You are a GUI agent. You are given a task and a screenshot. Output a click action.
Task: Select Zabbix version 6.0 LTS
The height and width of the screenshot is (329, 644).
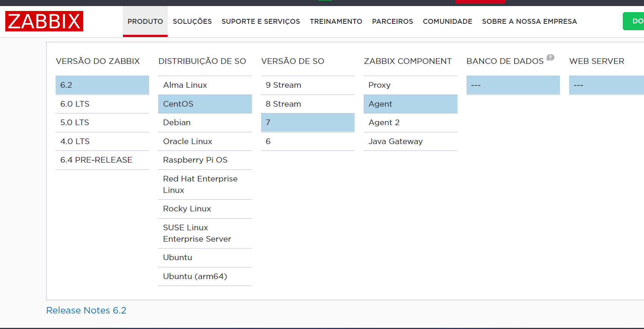(x=102, y=104)
